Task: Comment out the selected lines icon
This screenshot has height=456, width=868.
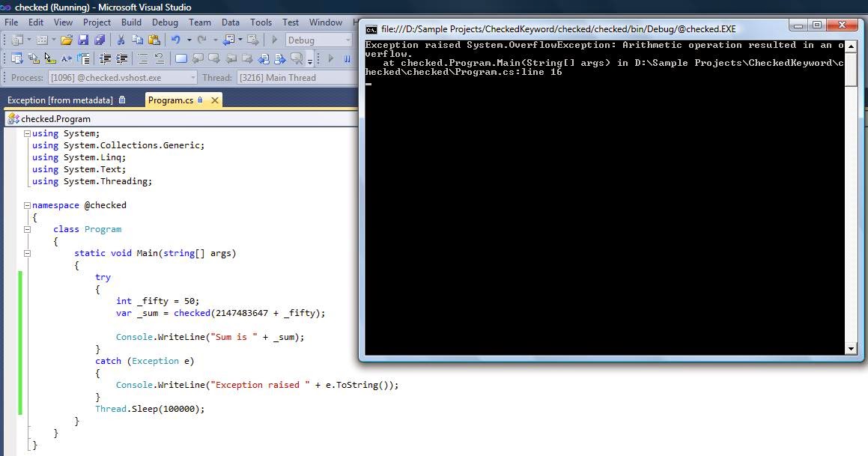Action: pyautogui.click(x=143, y=58)
